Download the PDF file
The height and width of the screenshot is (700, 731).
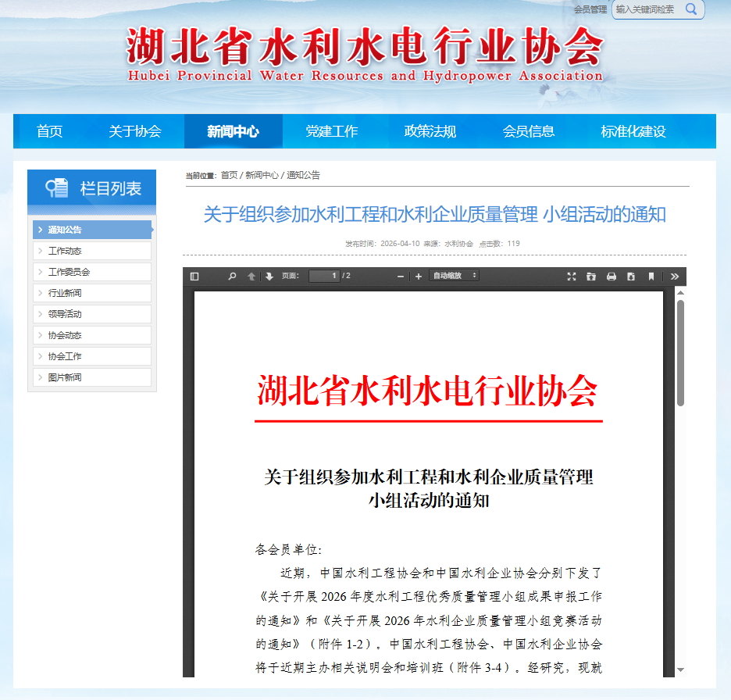[x=631, y=276]
